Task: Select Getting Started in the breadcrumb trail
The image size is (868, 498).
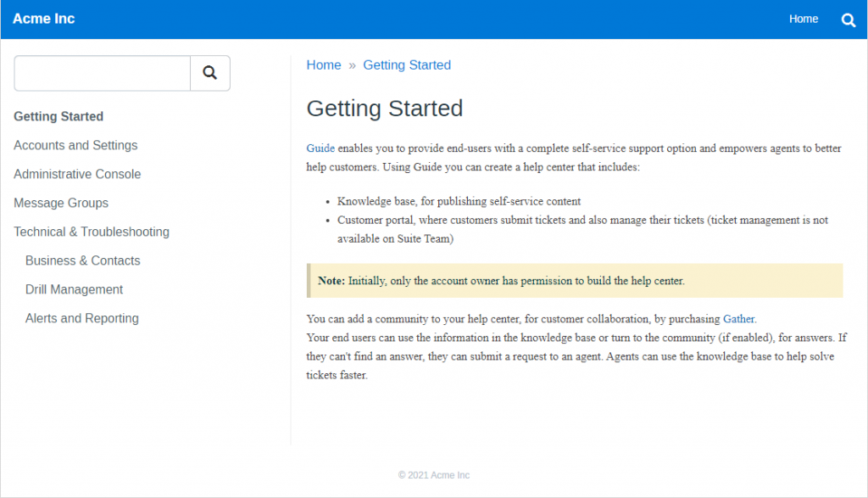Action: pos(407,64)
